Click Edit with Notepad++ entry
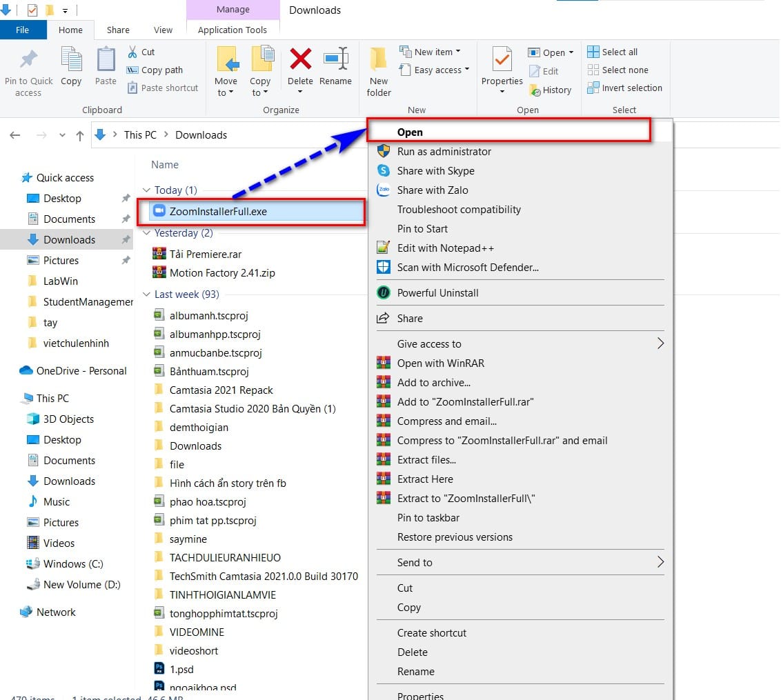 [x=520, y=248]
